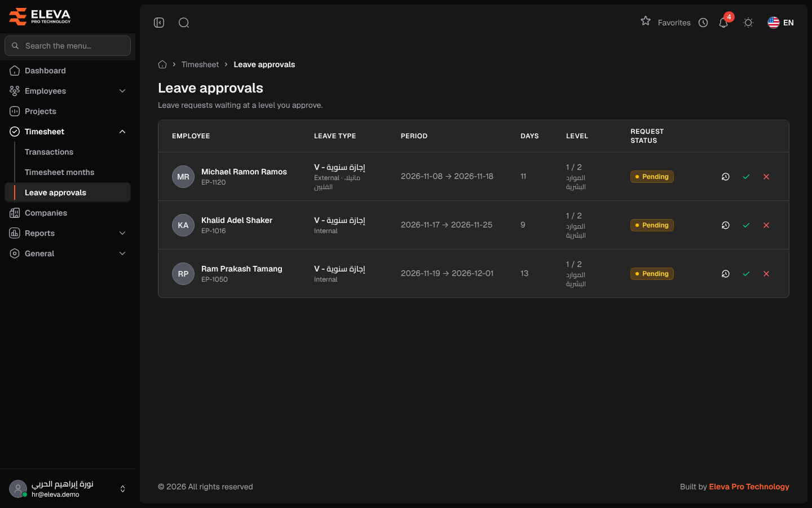The width and height of the screenshot is (812, 508).
Task: Click the Period column header
Action: (414, 136)
